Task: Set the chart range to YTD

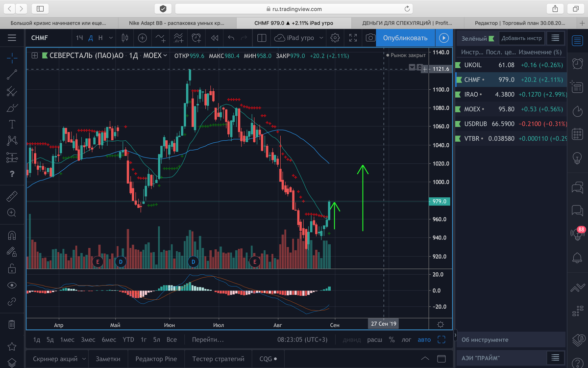Action: [128, 340]
